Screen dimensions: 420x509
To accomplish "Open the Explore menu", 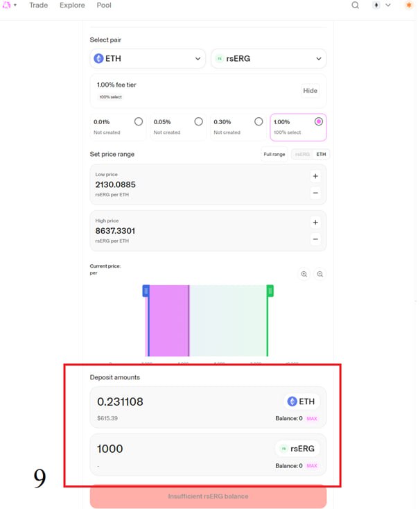I will (72, 6).
